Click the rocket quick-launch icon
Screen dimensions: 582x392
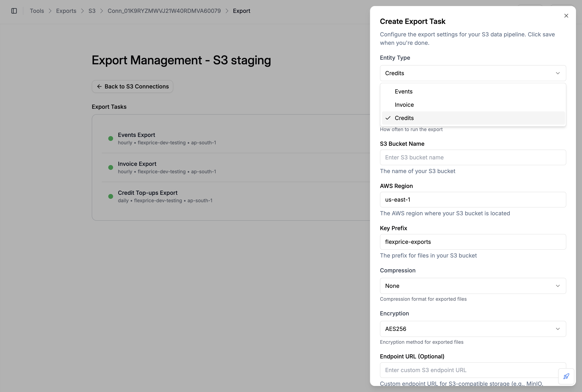[566, 376]
